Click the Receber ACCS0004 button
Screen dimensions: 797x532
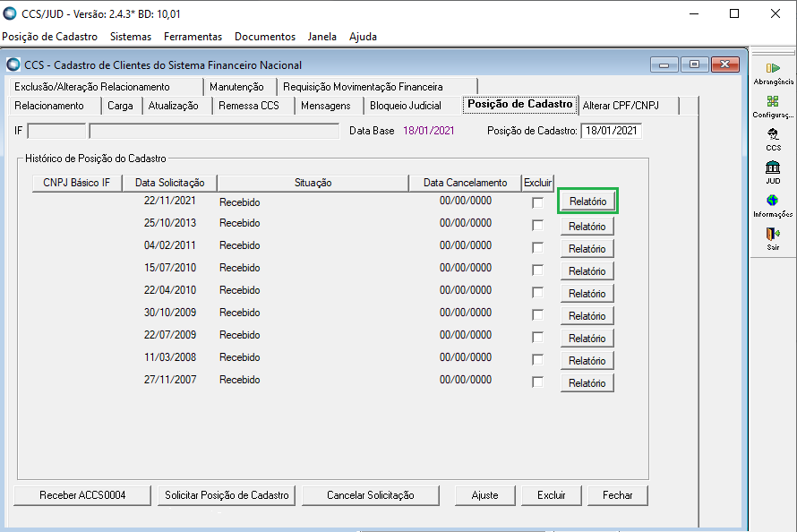point(82,495)
